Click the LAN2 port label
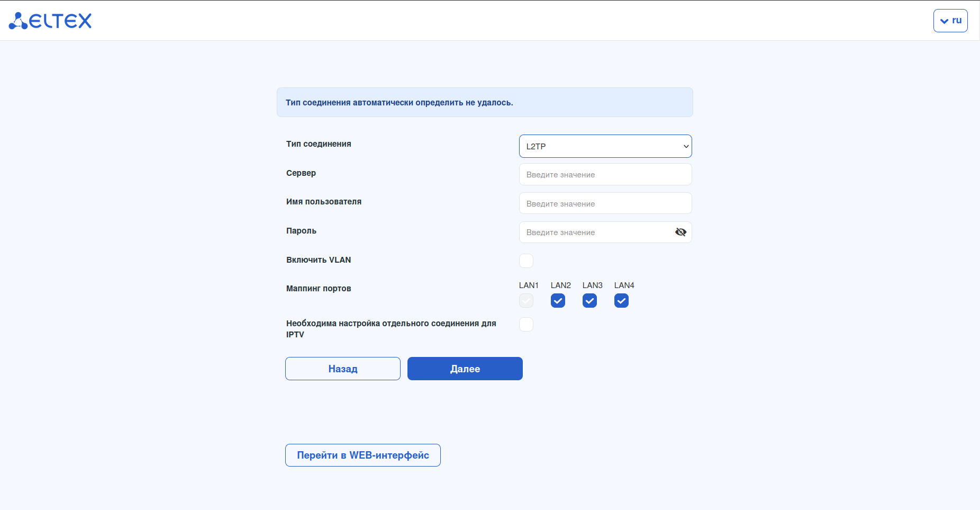 (x=561, y=285)
